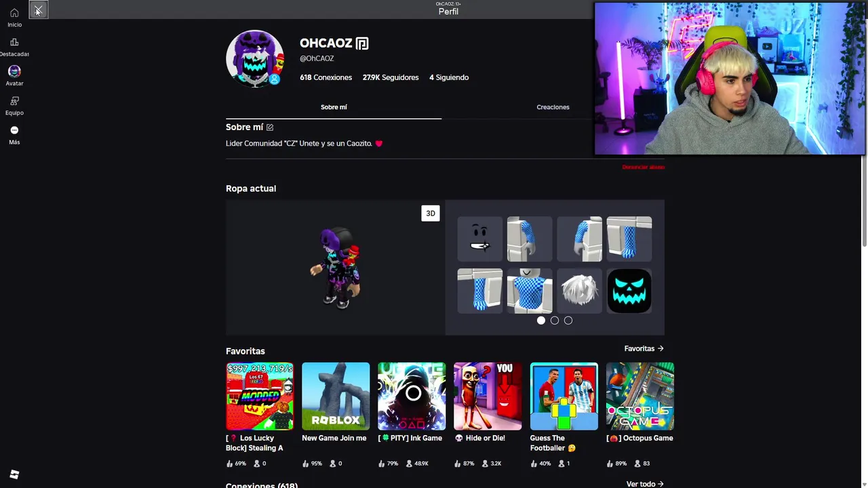Image resolution: width=868 pixels, height=488 pixels.
Task: Select the blue checkered torso item
Action: [x=530, y=291]
